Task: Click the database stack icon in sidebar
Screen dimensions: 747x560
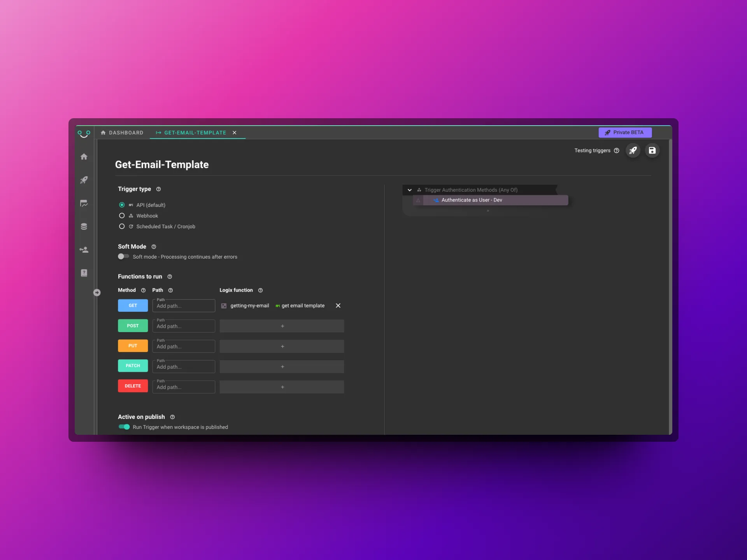Action: 84,226
